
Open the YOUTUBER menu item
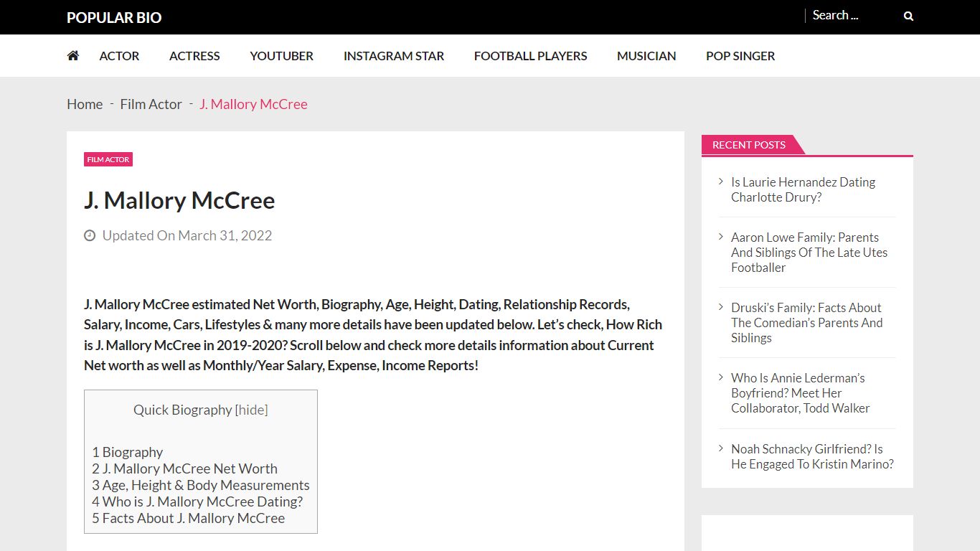pos(281,56)
